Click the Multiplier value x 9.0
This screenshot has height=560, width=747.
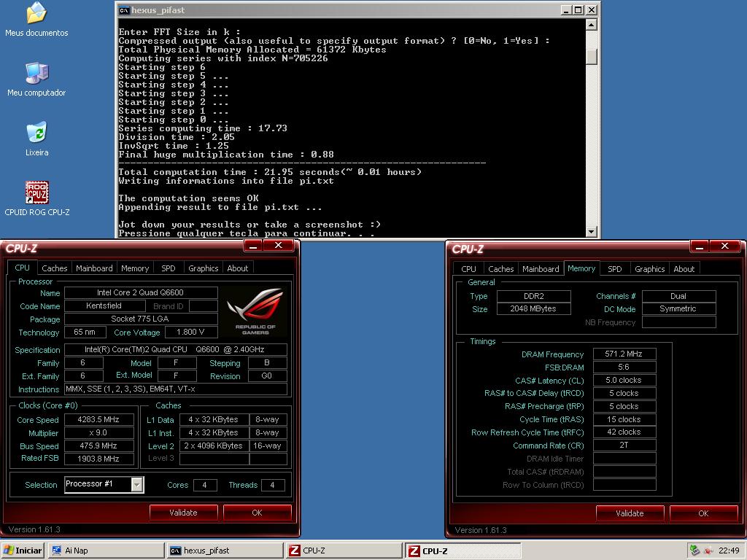[98, 433]
